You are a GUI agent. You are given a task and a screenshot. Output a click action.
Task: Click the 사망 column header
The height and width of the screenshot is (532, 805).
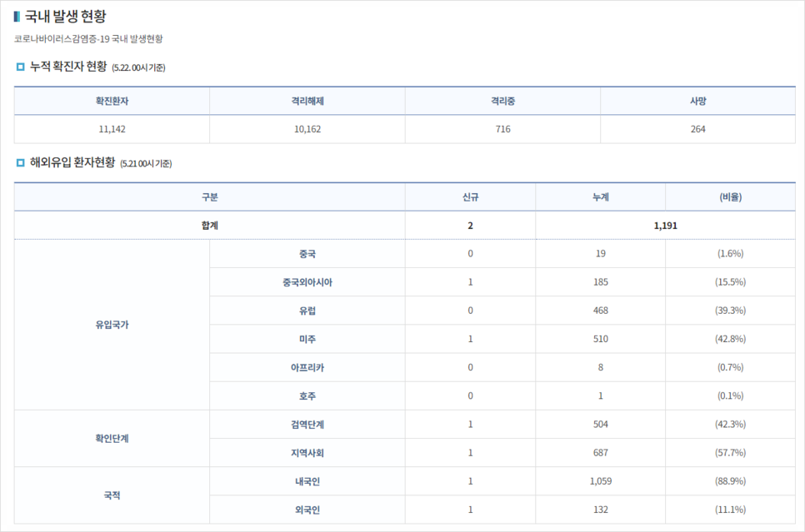(x=698, y=101)
